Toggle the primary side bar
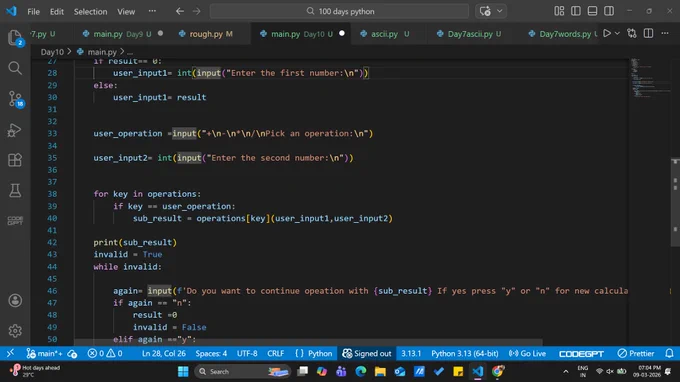Image resolution: width=680 pixels, height=382 pixels. (x=575, y=11)
